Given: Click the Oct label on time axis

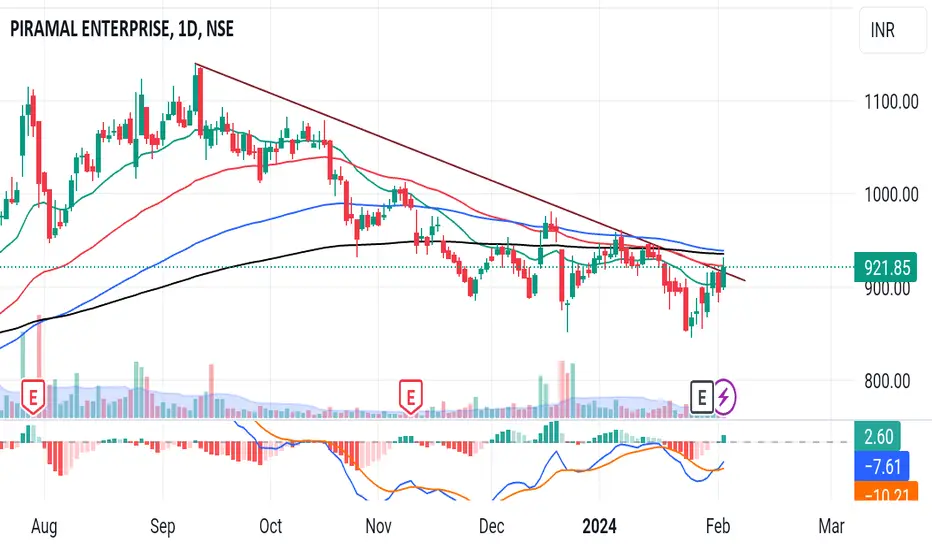Looking at the screenshot, I should [270, 526].
